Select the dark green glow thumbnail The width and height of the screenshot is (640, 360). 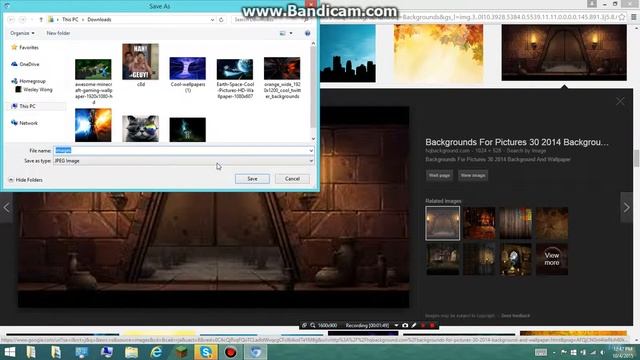[188, 129]
